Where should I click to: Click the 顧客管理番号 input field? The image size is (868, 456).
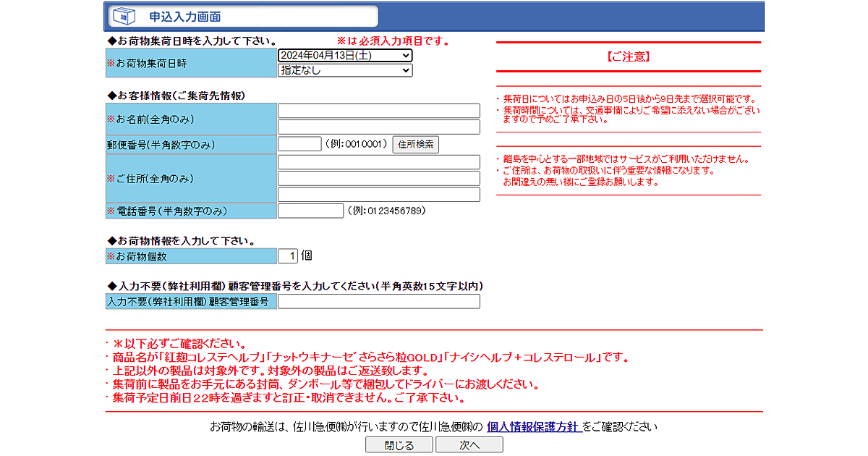coord(378,301)
